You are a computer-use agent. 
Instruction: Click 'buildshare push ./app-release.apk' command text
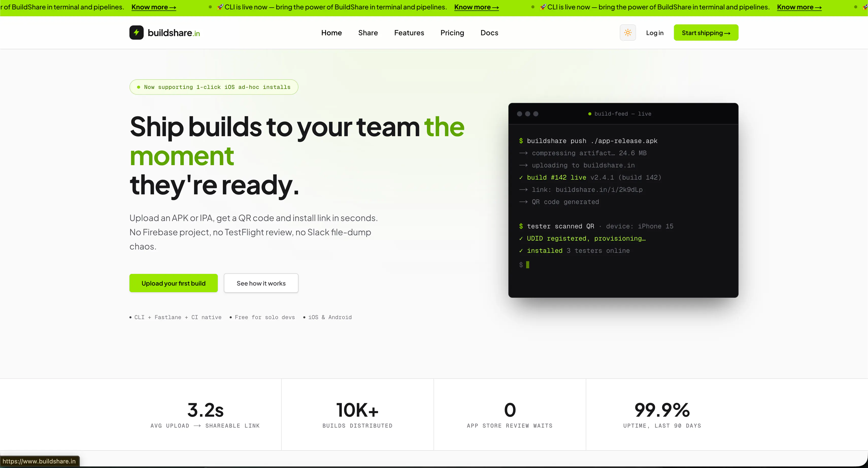(592, 141)
